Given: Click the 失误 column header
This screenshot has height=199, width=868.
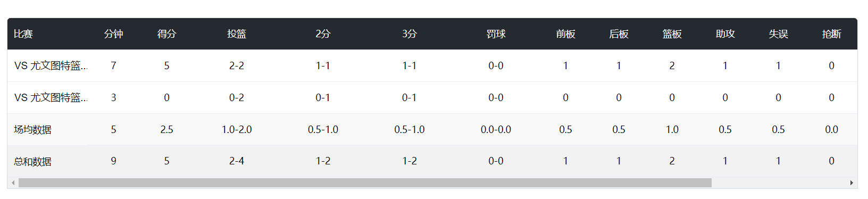Looking at the screenshot, I should click(x=779, y=34).
